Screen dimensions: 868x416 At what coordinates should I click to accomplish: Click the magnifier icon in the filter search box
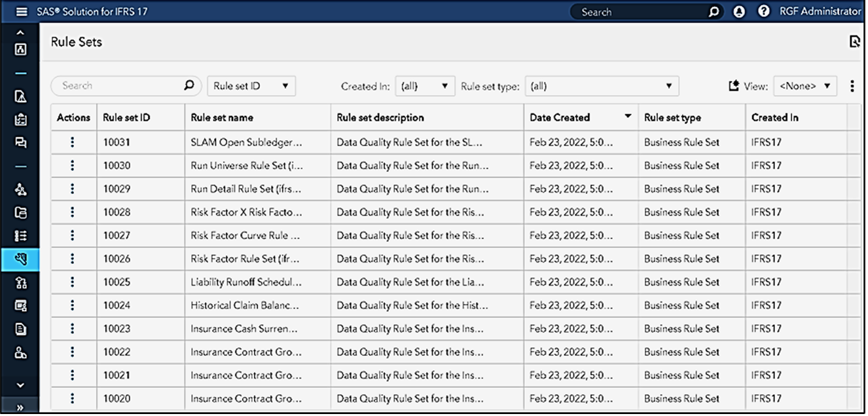[x=189, y=85]
